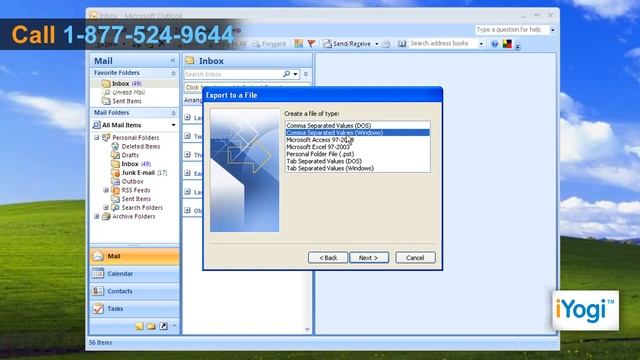Open the Folder List icon in the navigation pane
Screen dimensions: 640x360
[x=151, y=326]
